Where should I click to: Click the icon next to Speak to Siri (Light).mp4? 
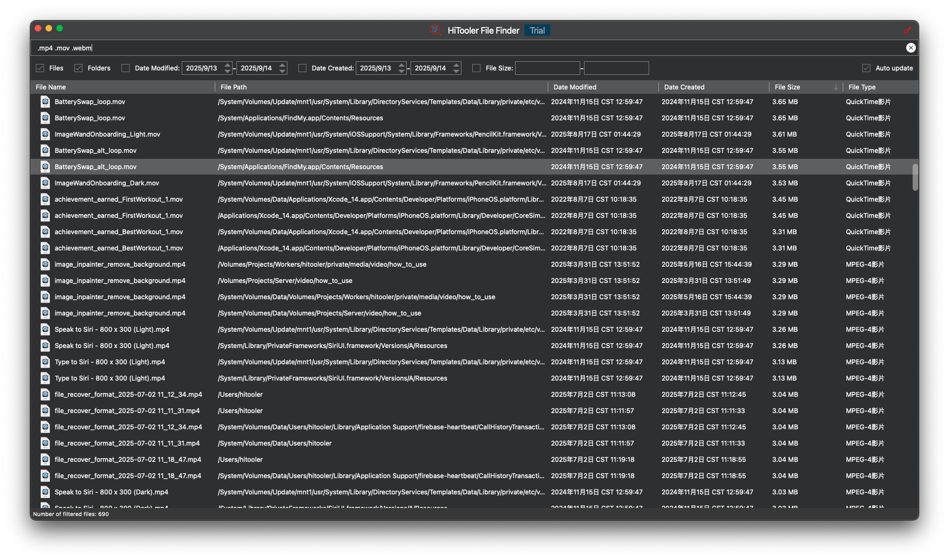click(45, 329)
